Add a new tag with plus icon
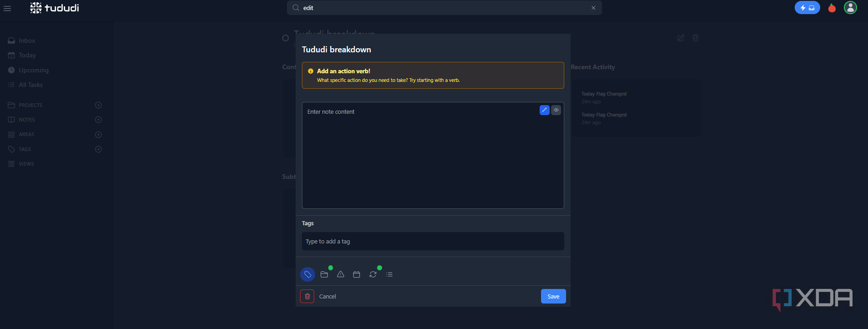Viewport: 868px width, 329px height. click(x=98, y=149)
